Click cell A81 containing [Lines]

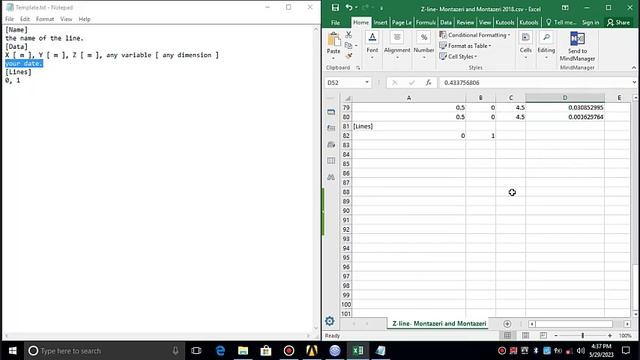pyautogui.click(x=409, y=126)
